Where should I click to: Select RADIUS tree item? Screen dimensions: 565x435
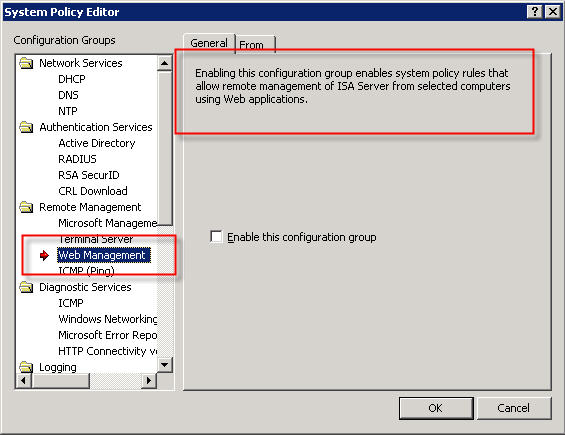tap(77, 159)
